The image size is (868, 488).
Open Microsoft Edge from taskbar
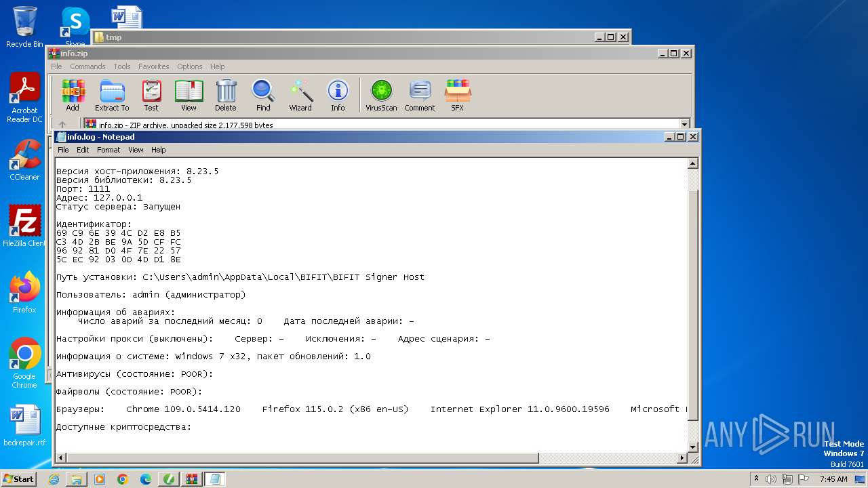(146, 479)
